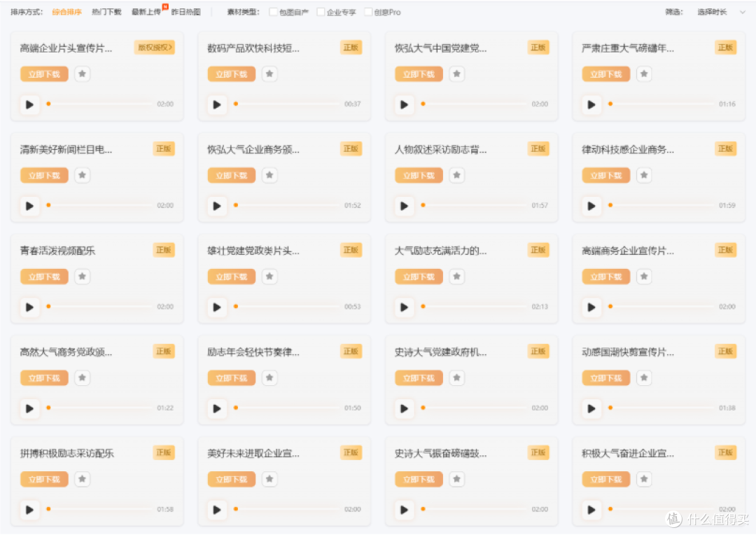Sort by 综合排序
The height and width of the screenshot is (535, 756).
tap(67, 12)
